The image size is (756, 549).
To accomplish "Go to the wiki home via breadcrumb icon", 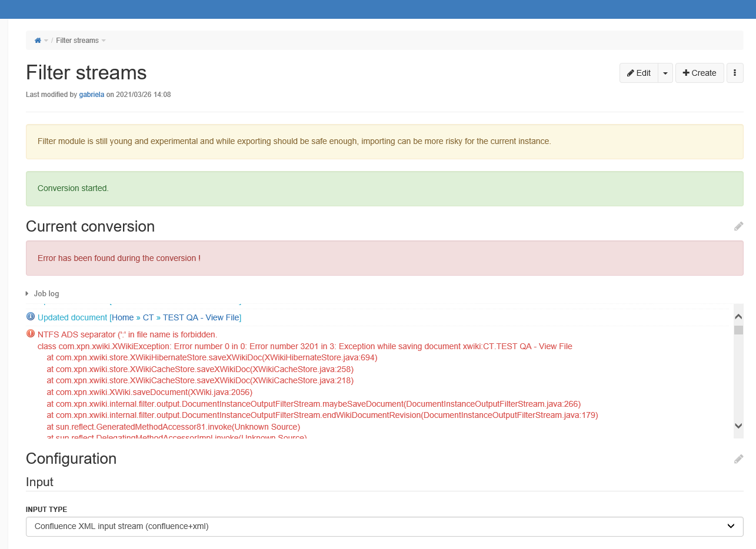I will (x=38, y=41).
